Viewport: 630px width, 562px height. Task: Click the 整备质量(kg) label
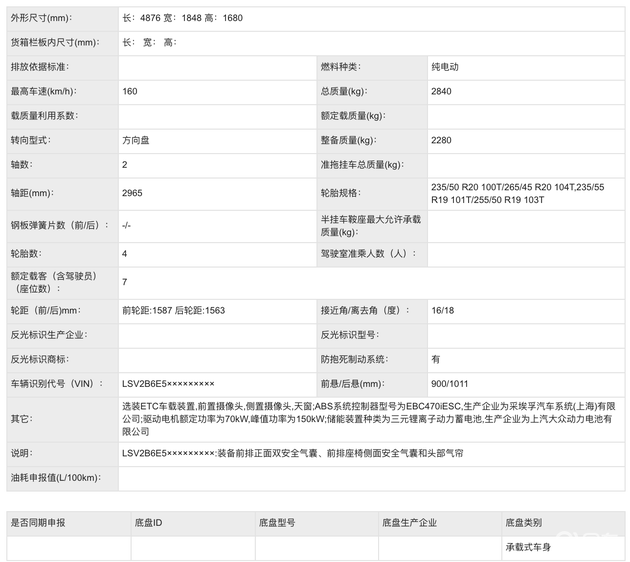coord(349,141)
